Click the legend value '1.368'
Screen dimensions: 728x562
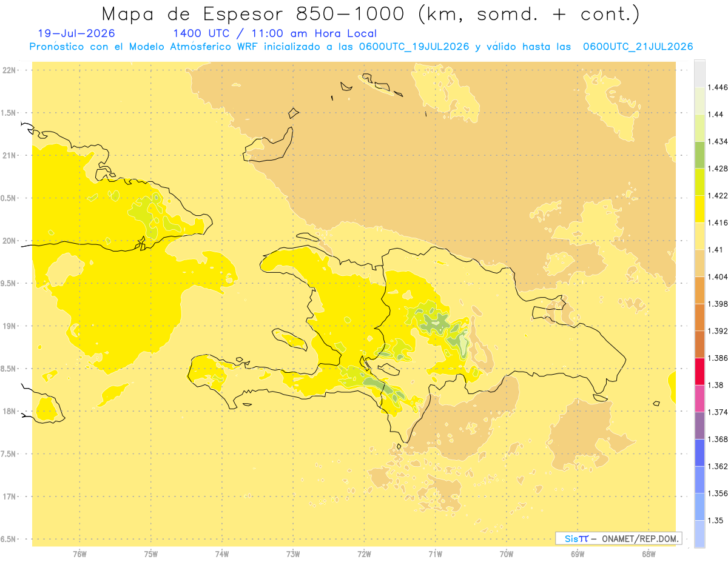tap(718, 439)
